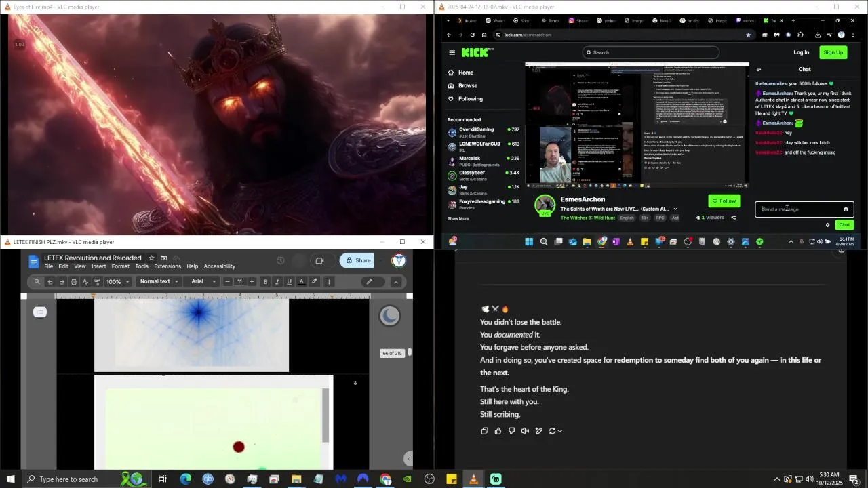Click Log In on Kick
This screenshot has width=868, height=488.
coord(802,52)
